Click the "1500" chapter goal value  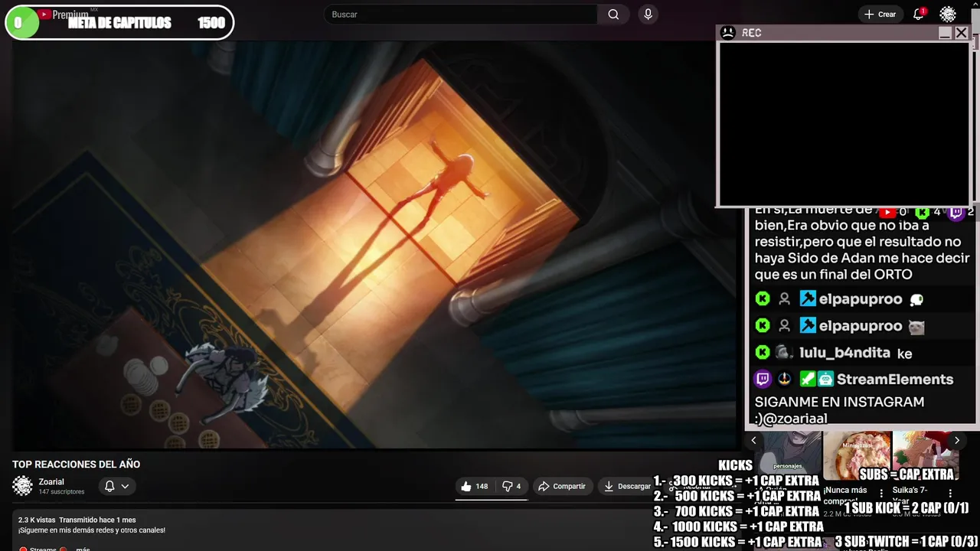click(x=211, y=23)
